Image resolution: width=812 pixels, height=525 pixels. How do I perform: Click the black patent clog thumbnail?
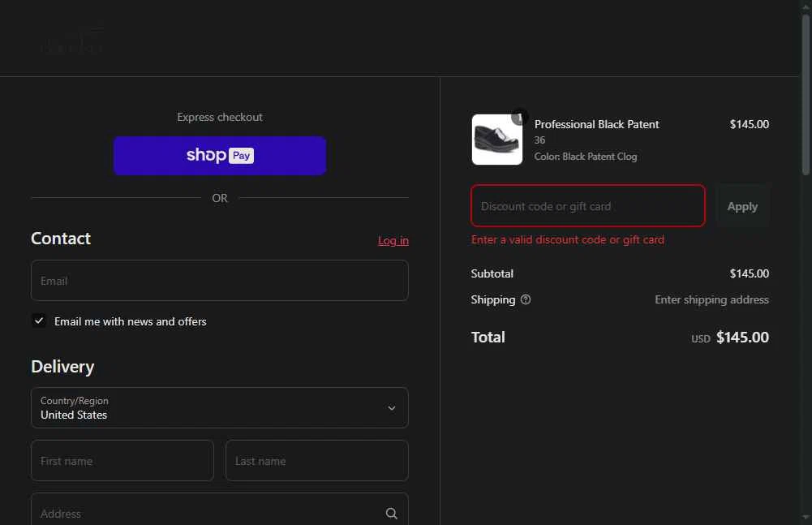(x=496, y=140)
